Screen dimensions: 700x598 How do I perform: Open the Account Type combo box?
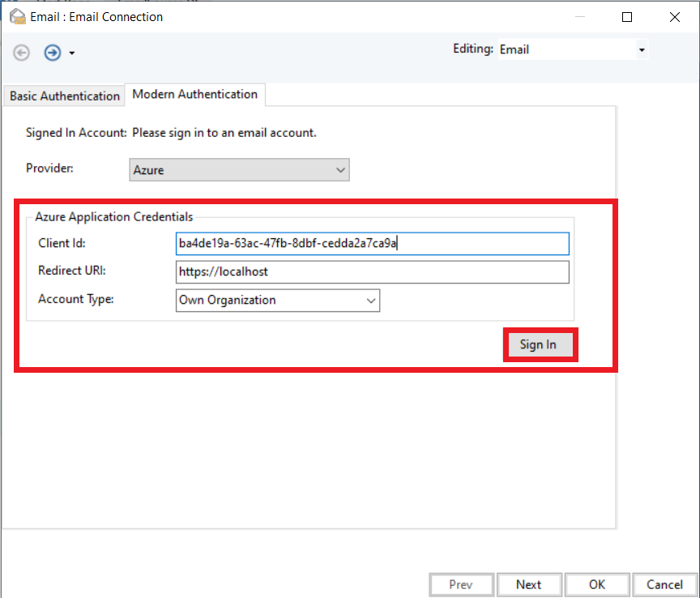click(x=278, y=300)
